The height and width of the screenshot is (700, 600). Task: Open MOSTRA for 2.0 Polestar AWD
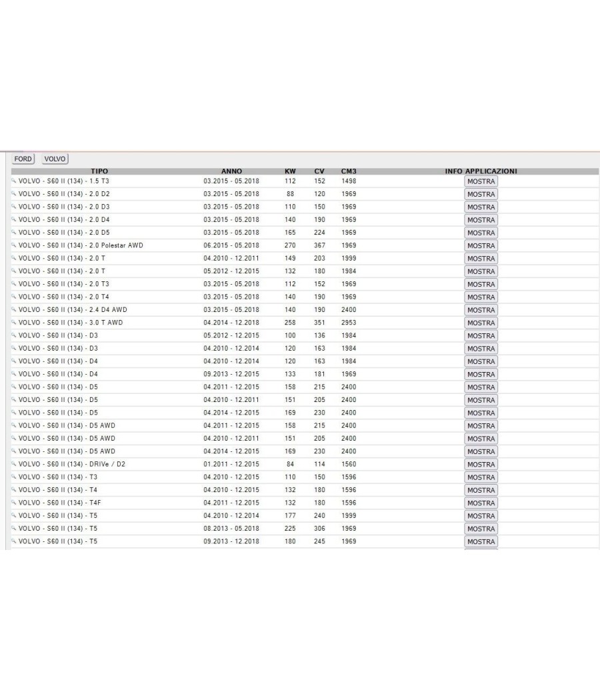click(481, 245)
